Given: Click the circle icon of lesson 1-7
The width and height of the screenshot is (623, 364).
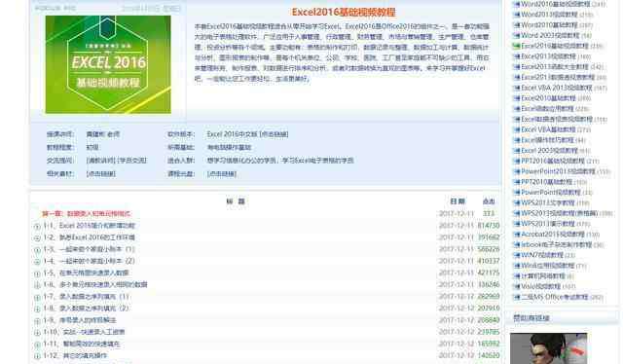Looking at the screenshot, I should tap(37, 297).
